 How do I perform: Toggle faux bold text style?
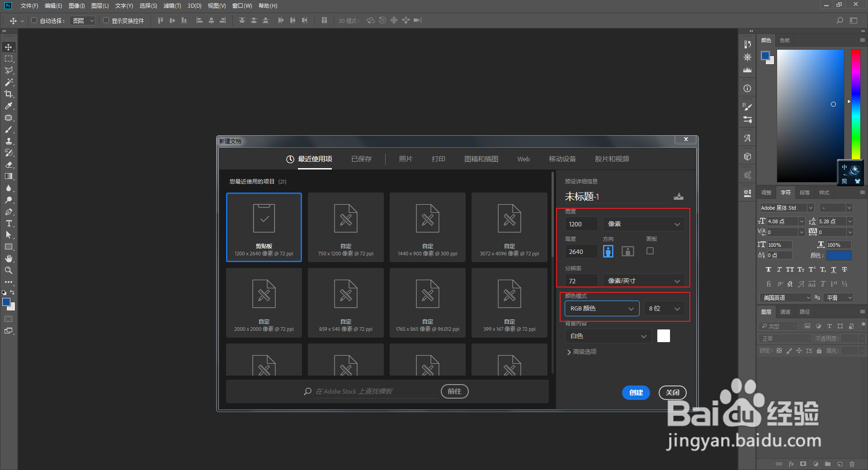click(x=769, y=270)
